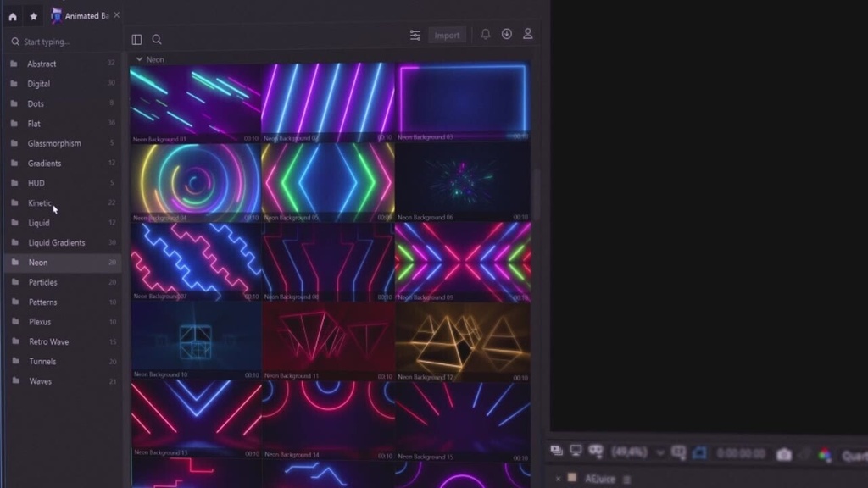Toggle After Effects monitor display icon
Screen dimensions: 868x488
pos(576,451)
